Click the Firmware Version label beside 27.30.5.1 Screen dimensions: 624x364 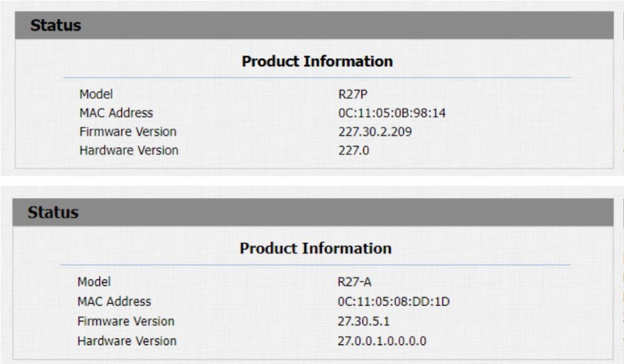126,321
